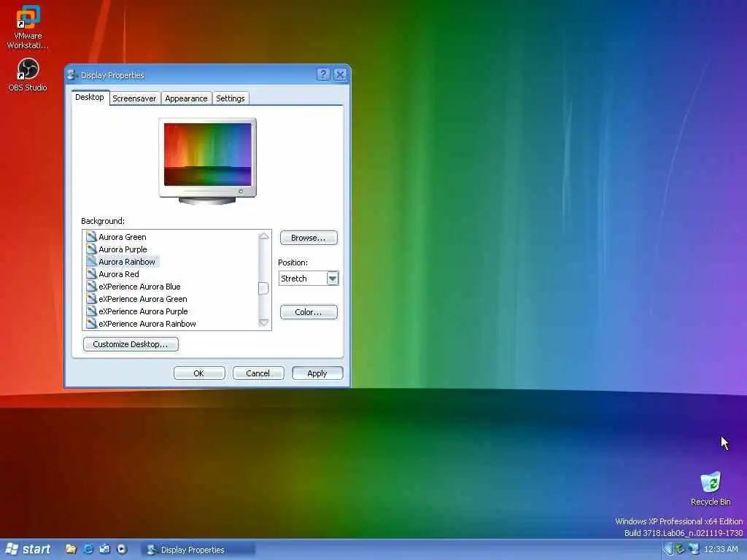Image resolution: width=747 pixels, height=560 pixels.
Task: Confirm with the OK button
Action: point(199,373)
